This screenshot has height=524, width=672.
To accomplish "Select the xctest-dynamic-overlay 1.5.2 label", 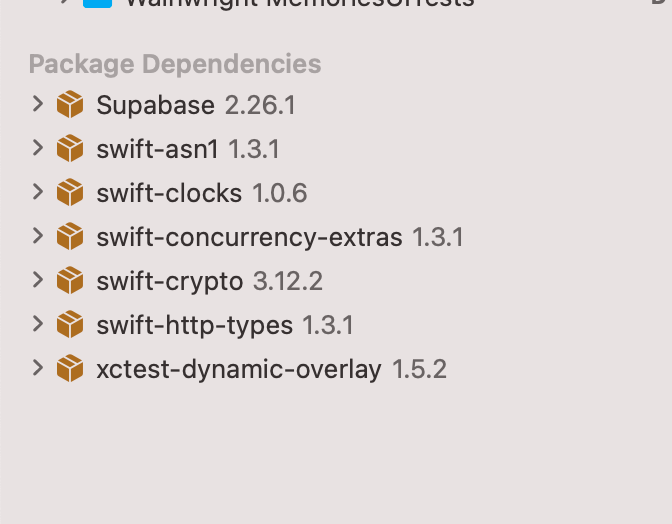I will [271, 370].
